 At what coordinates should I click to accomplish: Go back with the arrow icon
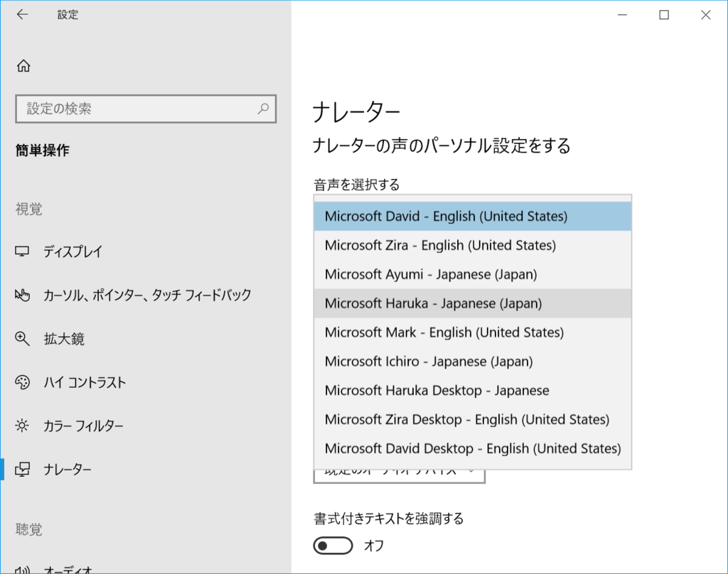tap(22, 15)
